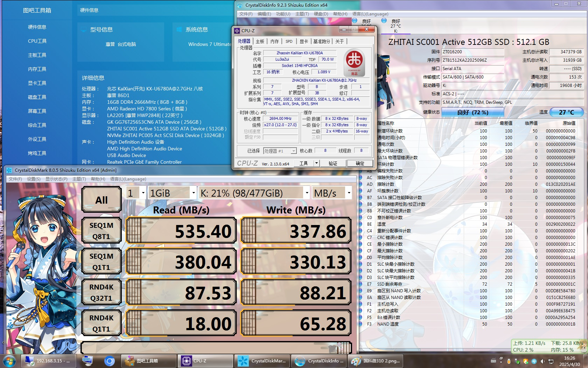Switch to the 基准跑分 tab in CPU-Z

[322, 41]
